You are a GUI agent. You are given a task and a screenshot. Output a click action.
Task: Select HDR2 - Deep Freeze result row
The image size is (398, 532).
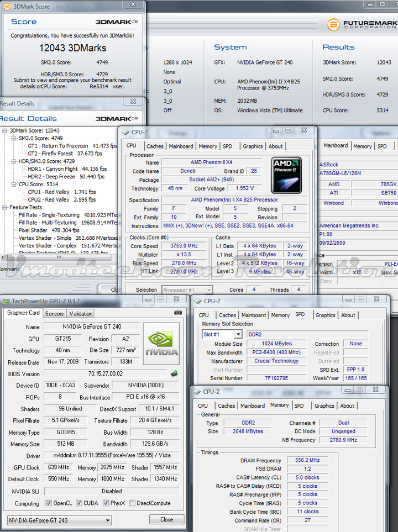pyautogui.click(x=66, y=176)
